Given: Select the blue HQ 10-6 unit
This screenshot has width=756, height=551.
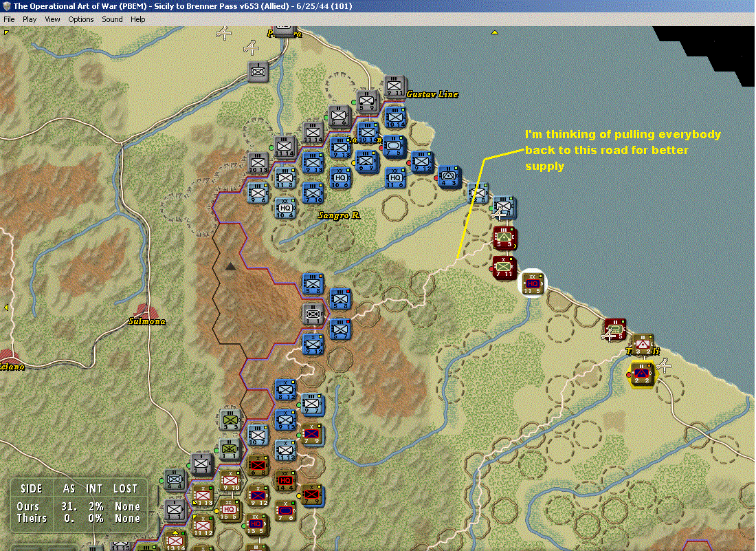Looking at the screenshot, I should pyautogui.click(x=340, y=178).
